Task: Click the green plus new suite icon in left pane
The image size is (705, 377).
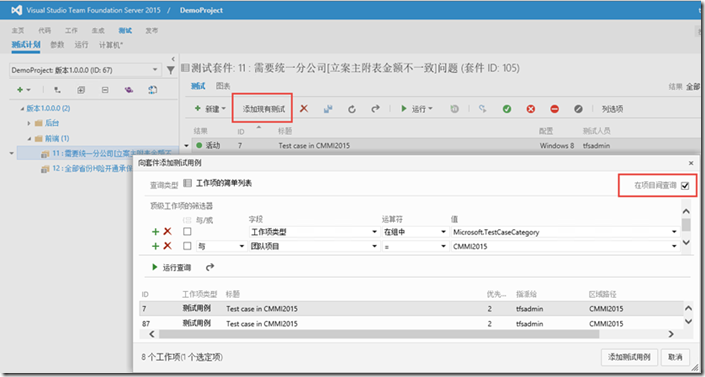Action: pos(20,90)
